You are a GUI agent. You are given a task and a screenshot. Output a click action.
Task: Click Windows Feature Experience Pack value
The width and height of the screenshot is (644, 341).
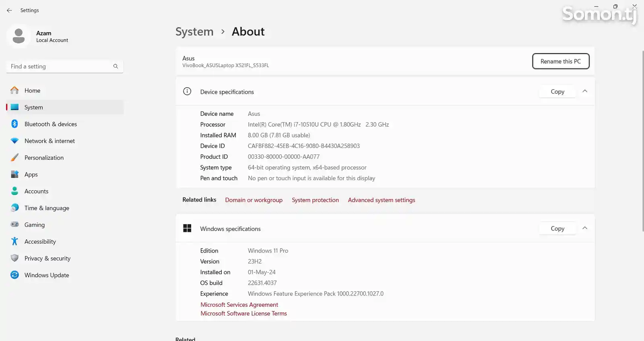tap(316, 294)
